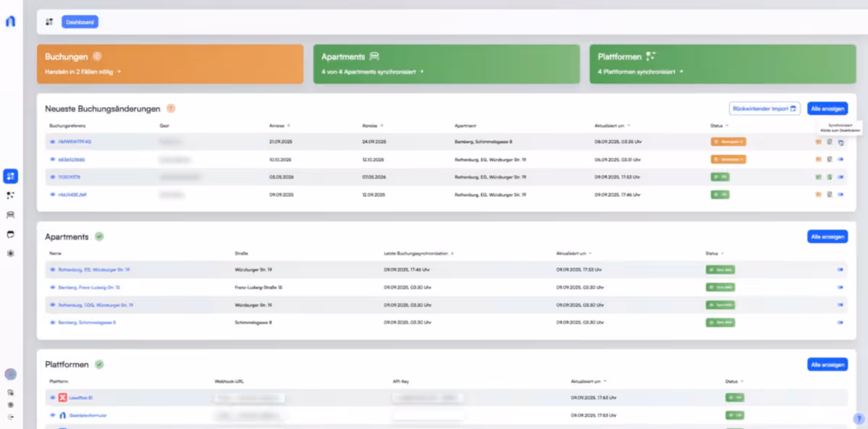Click the user avatar in the sidebar

click(11, 374)
